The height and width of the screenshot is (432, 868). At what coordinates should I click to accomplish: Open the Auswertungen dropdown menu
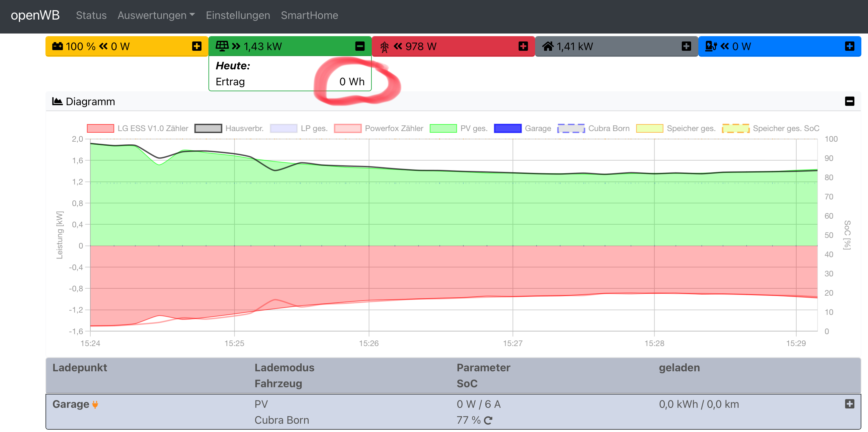(156, 15)
